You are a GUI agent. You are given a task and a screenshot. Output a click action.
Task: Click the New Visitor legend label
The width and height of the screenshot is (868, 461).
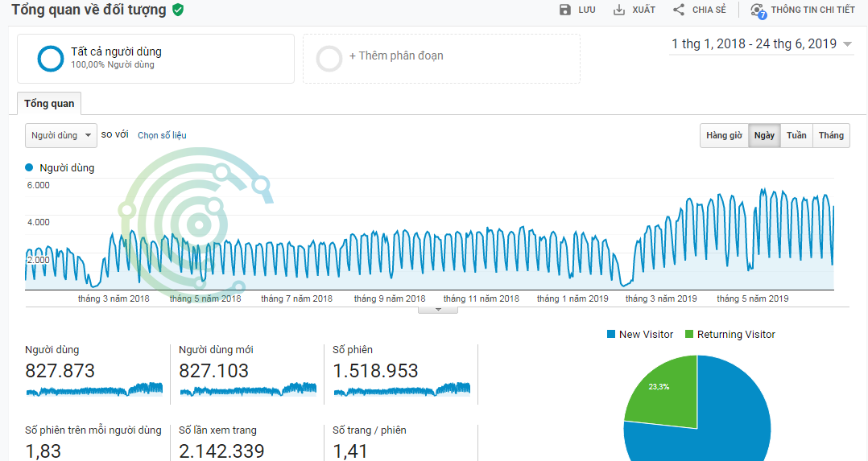pos(646,334)
